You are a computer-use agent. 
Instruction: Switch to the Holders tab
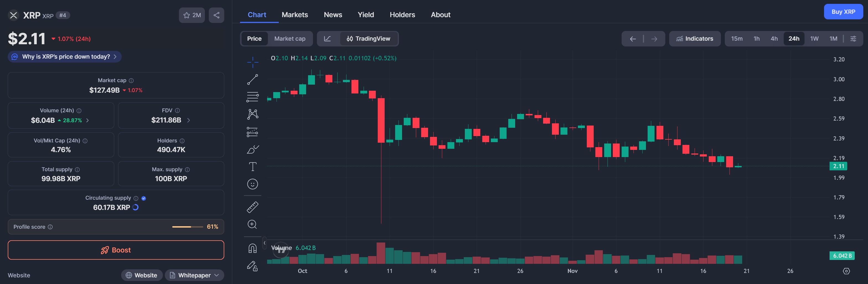[402, 15]
